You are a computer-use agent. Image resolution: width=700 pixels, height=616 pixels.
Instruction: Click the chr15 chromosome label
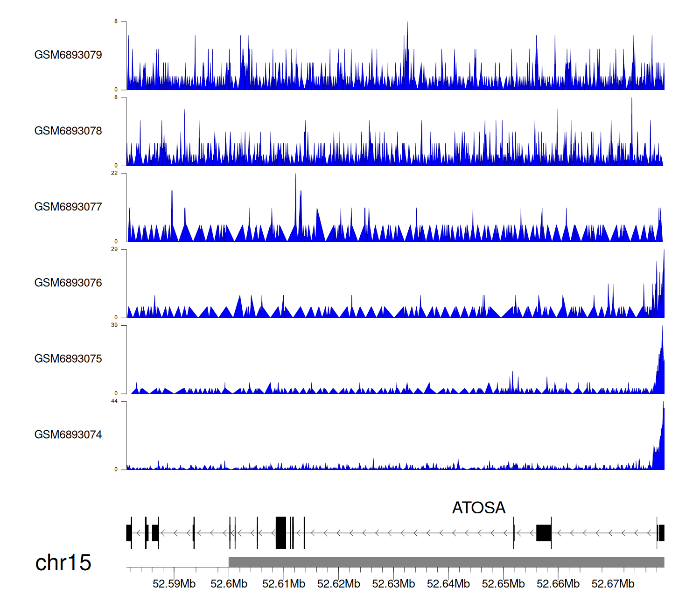(x=63, y=563)
